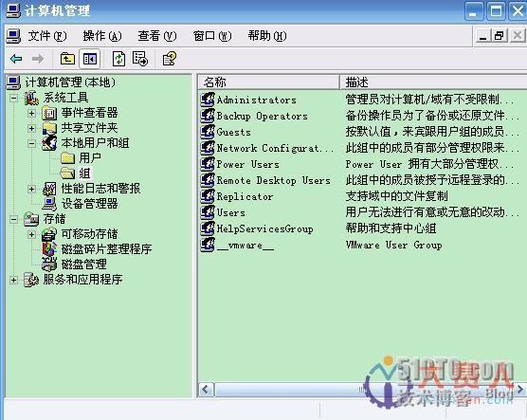Click the Replicator group icon
The height and width of the screenshot is (420, 527).
[x=208, y=196]
